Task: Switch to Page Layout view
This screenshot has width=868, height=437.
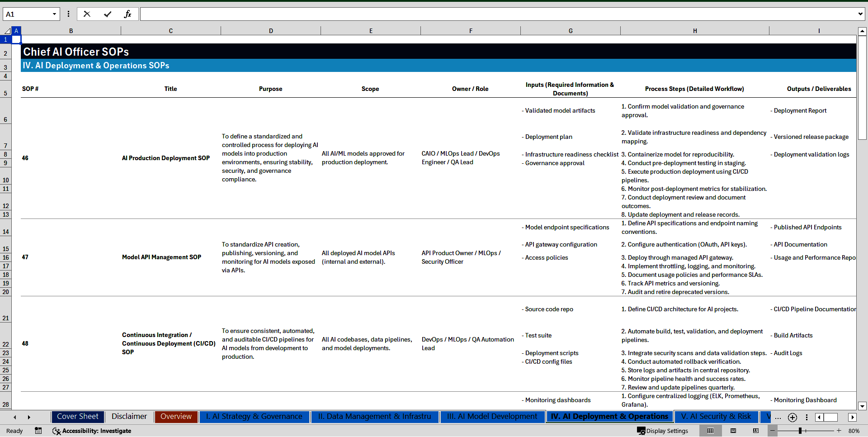Action: 733,431
